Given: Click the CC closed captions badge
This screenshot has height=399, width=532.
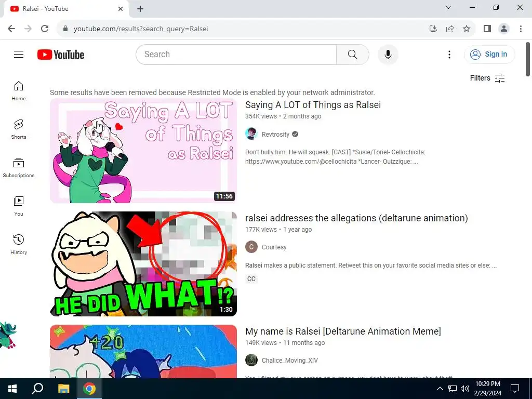Looking at the screenshot, I should pos(251,279).
